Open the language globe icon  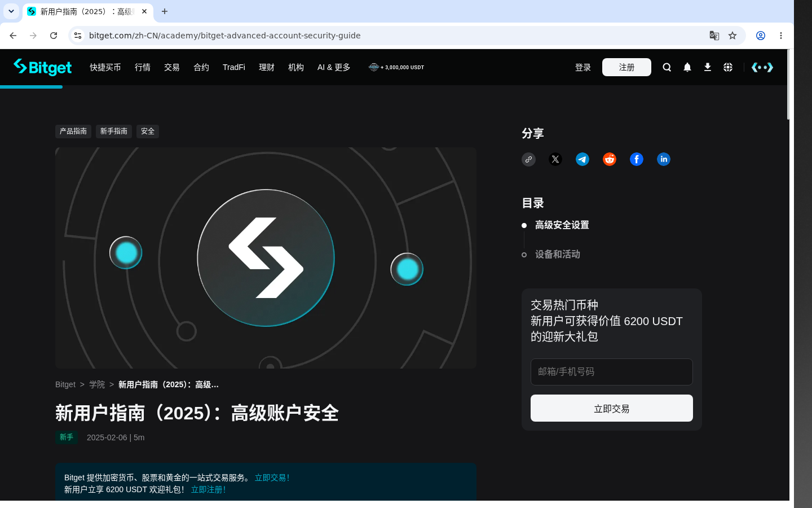click(x=728, y=67)
